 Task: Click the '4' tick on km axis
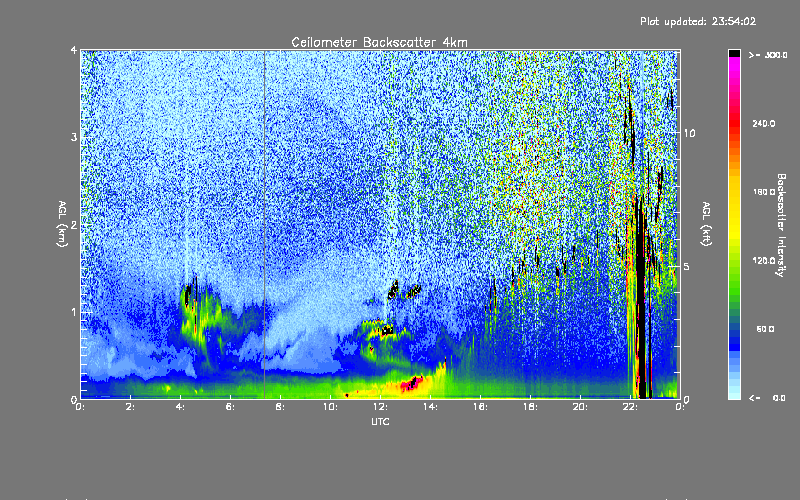click(x=74, y=50)
